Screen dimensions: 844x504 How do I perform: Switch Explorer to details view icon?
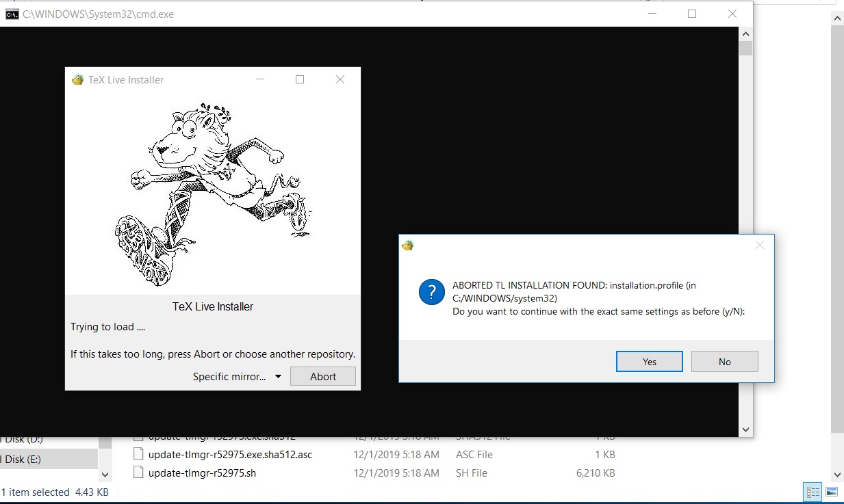tap(813, 492)
